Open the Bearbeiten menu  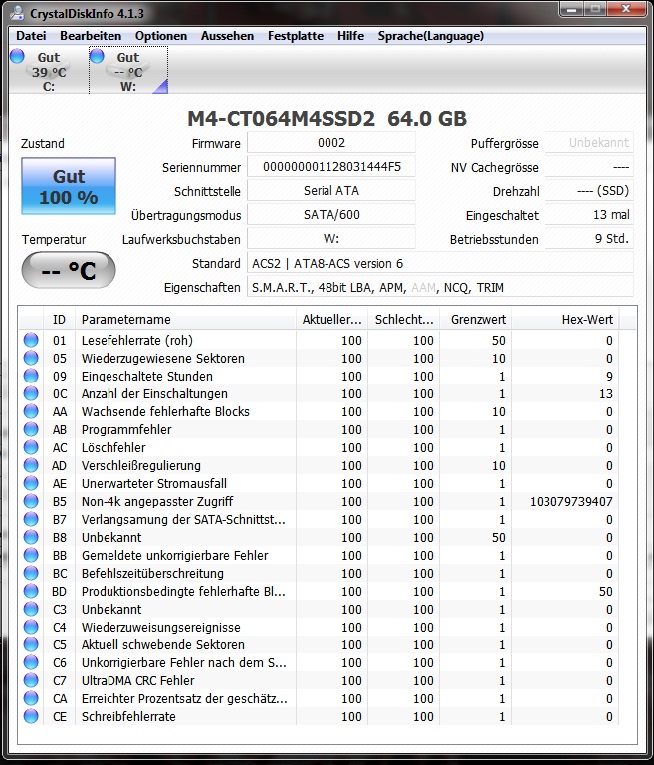90,36
